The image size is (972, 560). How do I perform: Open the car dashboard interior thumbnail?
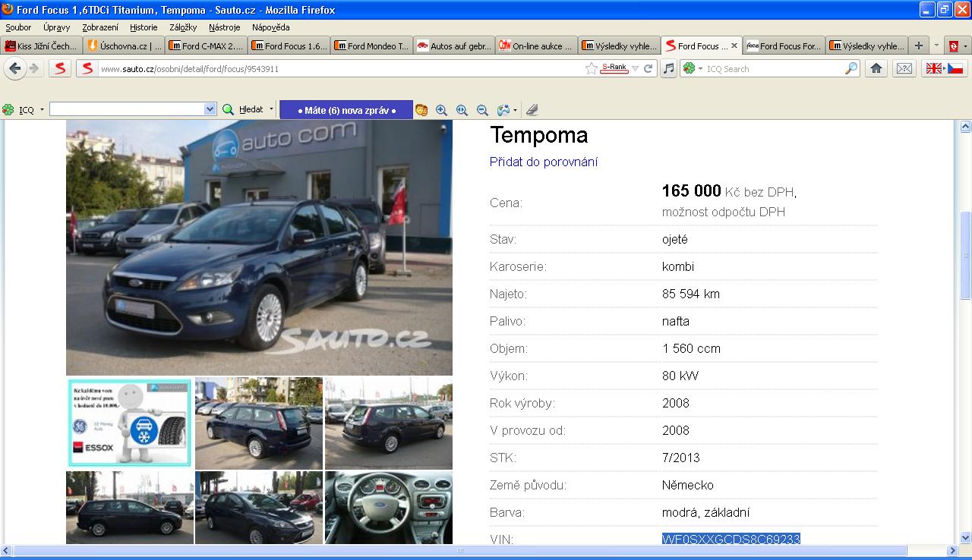[x=388, y=507]
